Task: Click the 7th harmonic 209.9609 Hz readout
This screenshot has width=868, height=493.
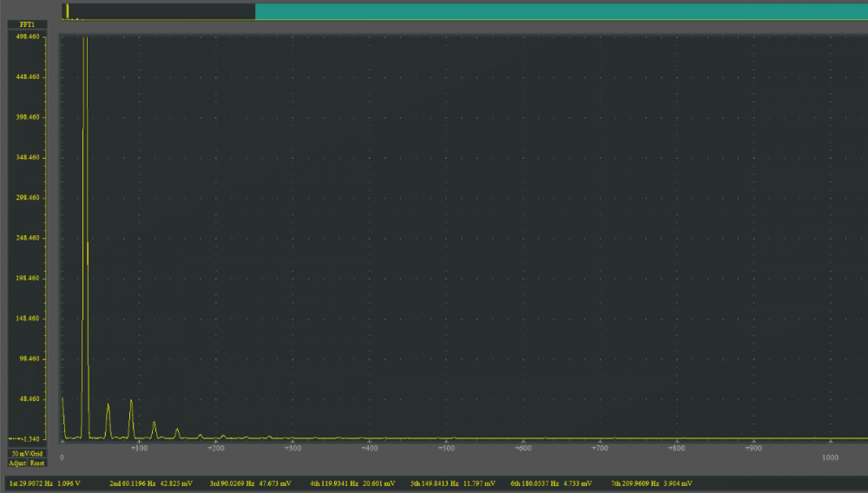Action: coord(651,483)
